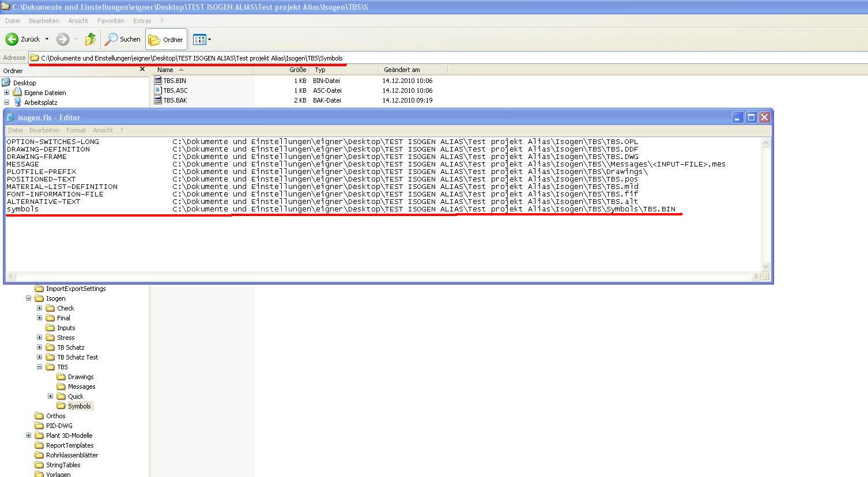This screenshot has width=868, height=477.
Task: Minimize the isogen.fls Editor window
Action: coord(738,118)
